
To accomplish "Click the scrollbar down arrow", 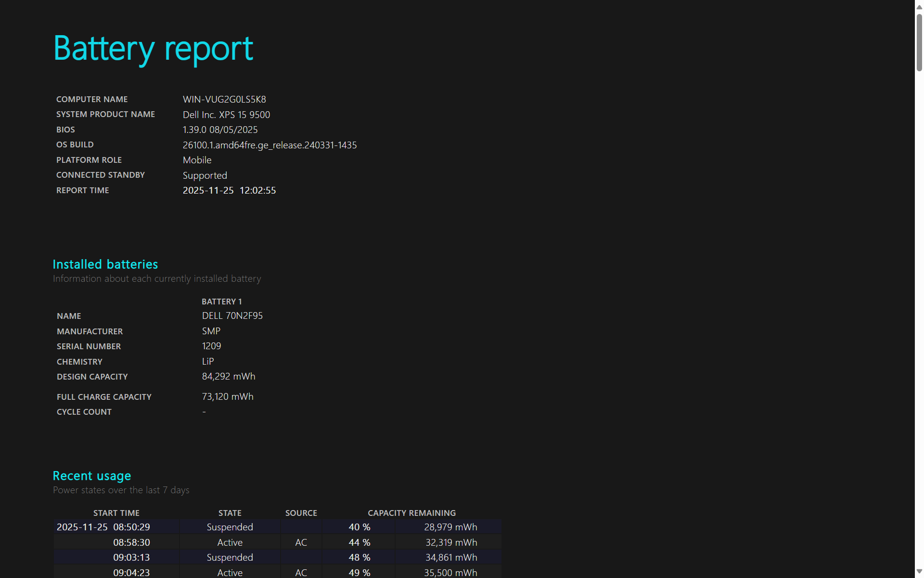I will 919,571.
